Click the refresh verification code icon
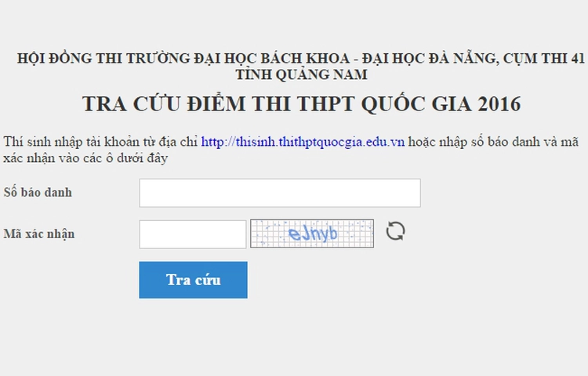The width and height of the screenshot is (588, 376). pyautogui.click(x=396, y=232)
